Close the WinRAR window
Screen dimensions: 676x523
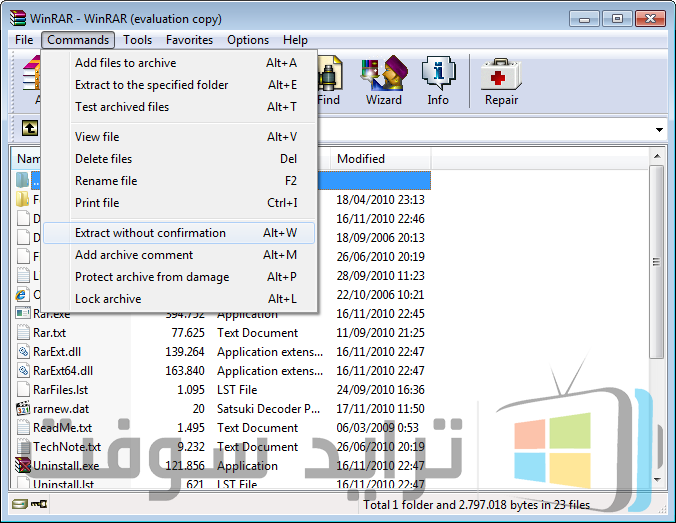tap(650, 19)
